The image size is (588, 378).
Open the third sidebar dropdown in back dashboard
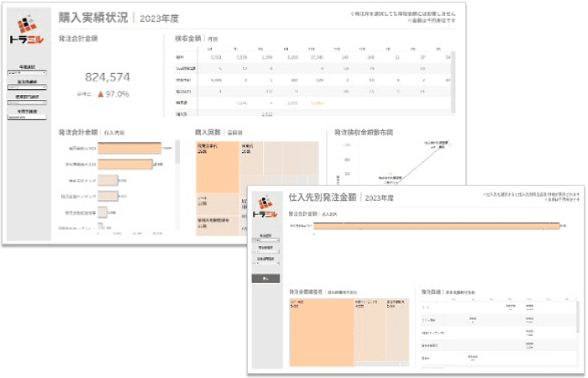(x=29, y=101)
